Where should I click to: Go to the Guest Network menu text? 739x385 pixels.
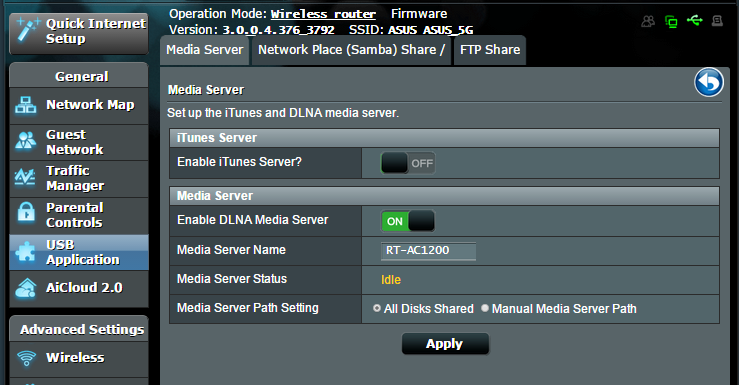[75, 142]
